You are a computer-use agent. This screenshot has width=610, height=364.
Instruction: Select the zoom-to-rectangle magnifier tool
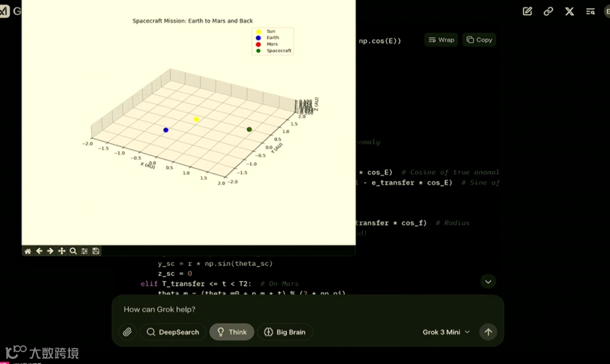point(73,251)
